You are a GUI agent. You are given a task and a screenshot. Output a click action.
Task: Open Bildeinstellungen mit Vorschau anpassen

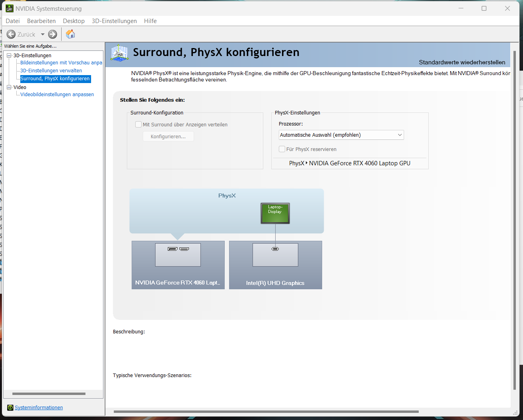[x=61, y=63]
